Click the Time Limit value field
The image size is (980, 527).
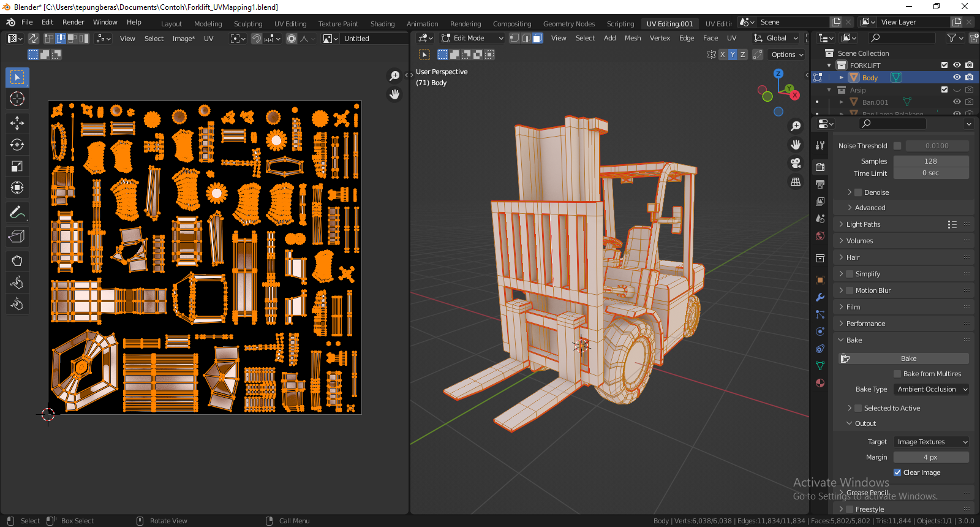pyautogui.click(x=931, y=173)
